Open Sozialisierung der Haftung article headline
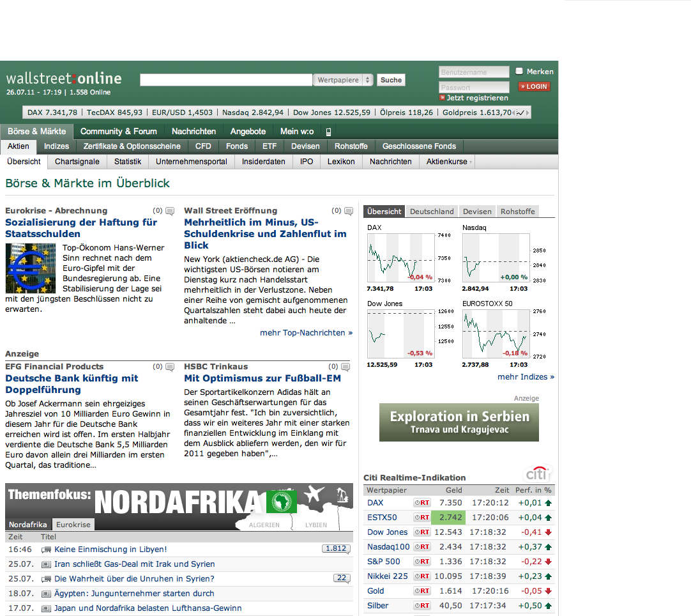This screenshot has width=691, height=616. pos(81,228)
